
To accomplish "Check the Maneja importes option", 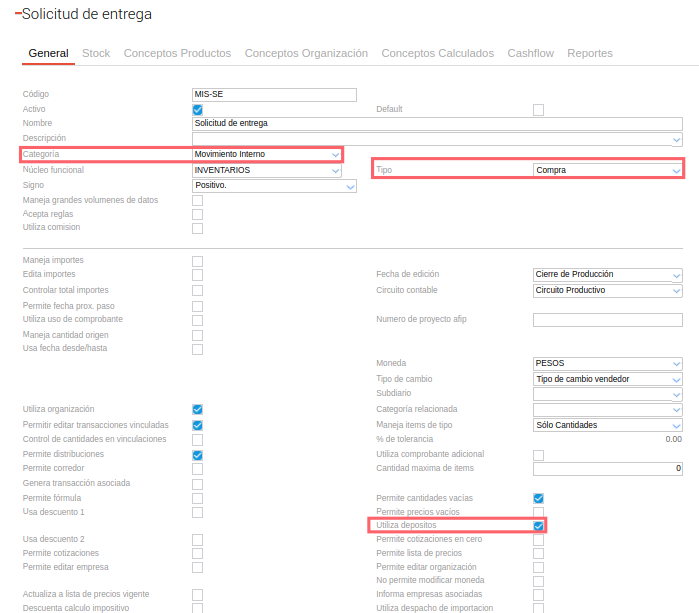I will click(x=198, y=261).
